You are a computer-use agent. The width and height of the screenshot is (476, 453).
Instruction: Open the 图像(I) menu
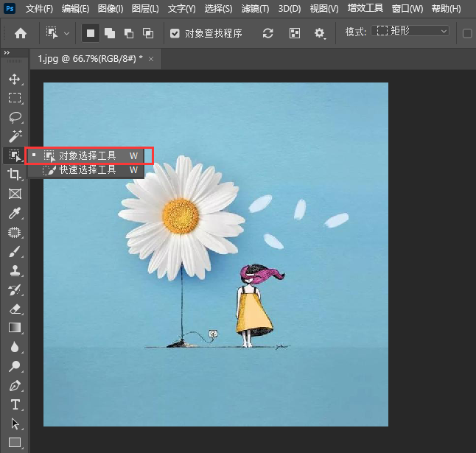click(111, 9)
